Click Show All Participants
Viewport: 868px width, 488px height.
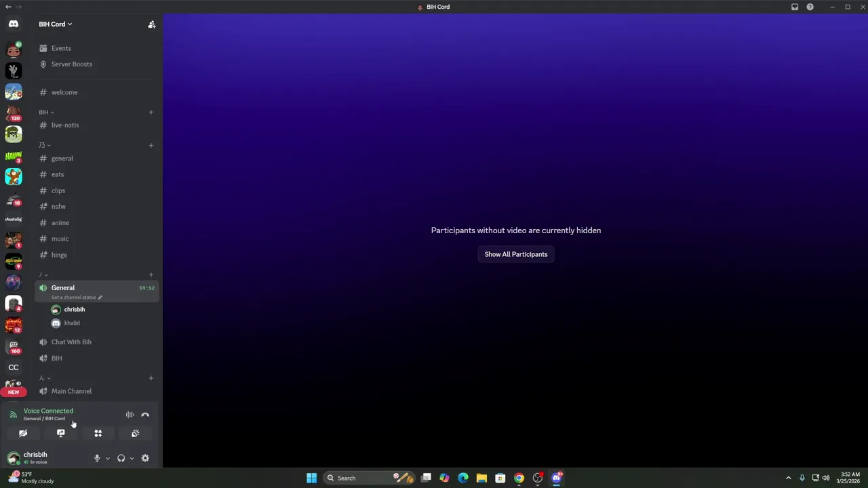(516, 254)
